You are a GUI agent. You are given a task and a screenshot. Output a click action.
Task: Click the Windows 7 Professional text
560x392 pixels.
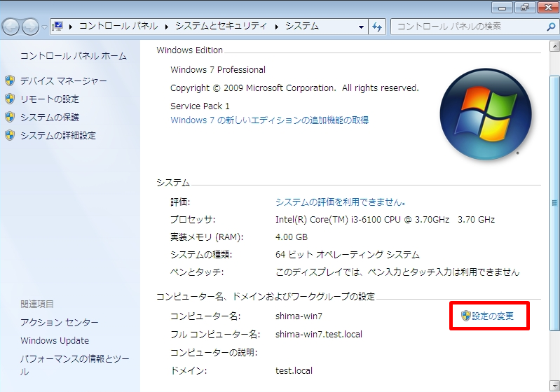coord(218,69)
